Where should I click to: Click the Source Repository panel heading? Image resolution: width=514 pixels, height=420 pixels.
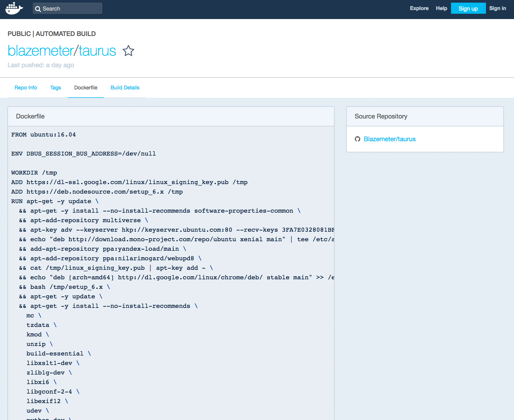click(381, 116)
